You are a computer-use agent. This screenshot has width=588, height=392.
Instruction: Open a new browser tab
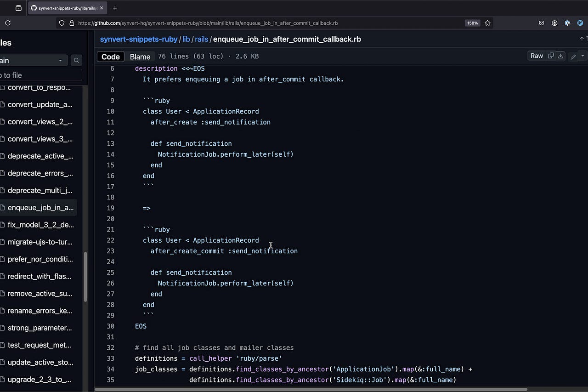(115, 8)
